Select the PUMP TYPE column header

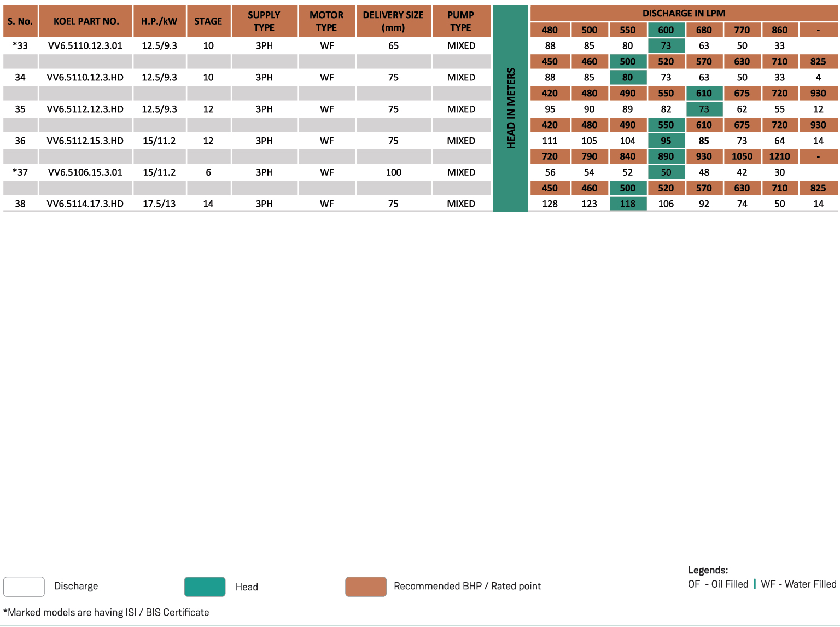pyautogui.click(x=461, y=21)
